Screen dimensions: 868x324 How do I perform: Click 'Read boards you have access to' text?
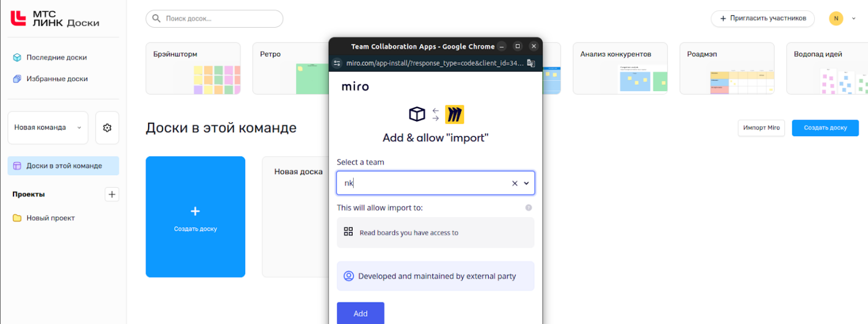[x=409, y=232]
